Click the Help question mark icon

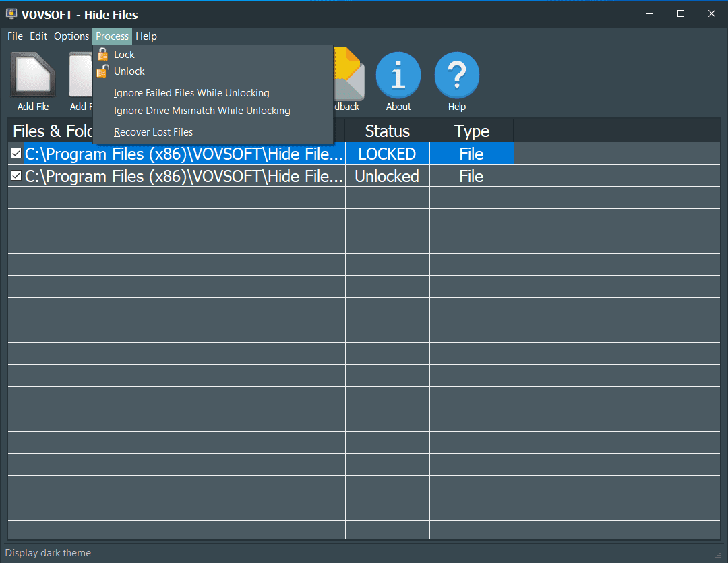tap(456, 75)
